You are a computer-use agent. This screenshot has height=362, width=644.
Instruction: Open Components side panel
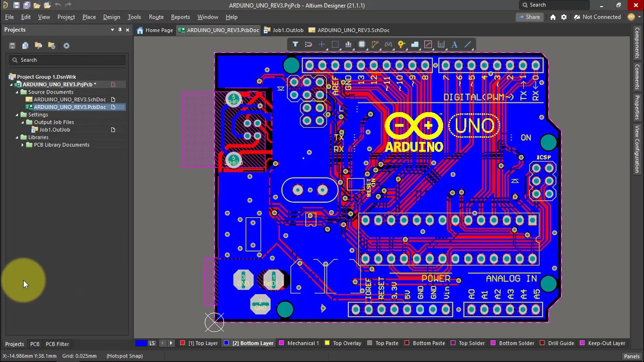637,43
